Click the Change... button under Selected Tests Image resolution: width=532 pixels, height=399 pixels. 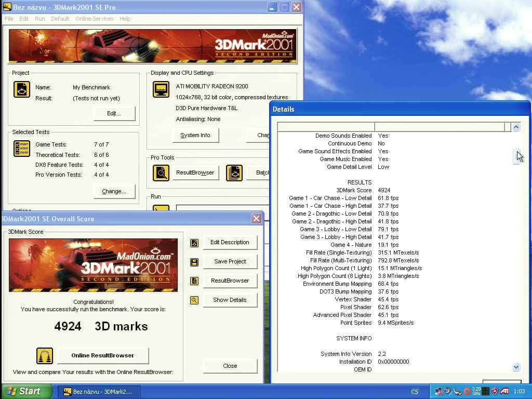click(x=114, y=191)
